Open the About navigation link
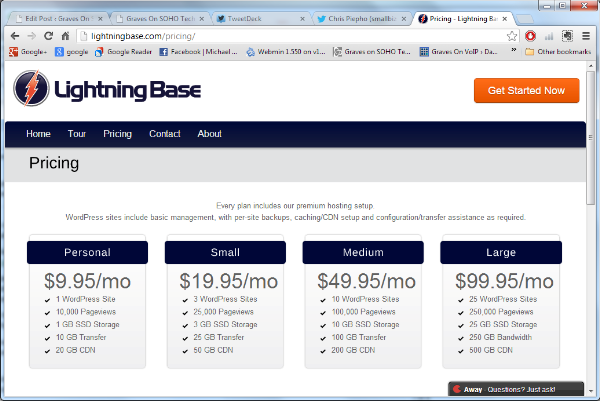Viewport: 600px width, 401px height. (209, 134)
